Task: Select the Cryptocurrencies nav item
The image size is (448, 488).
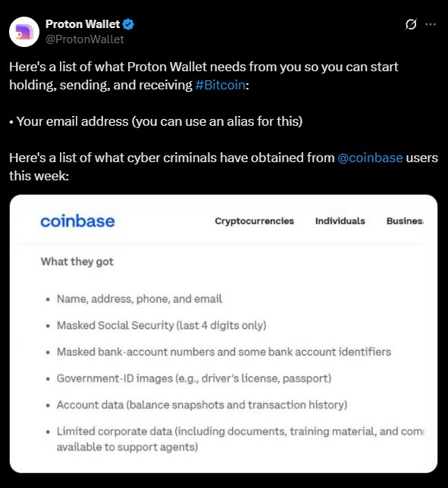Action: (x=255, y=221)
